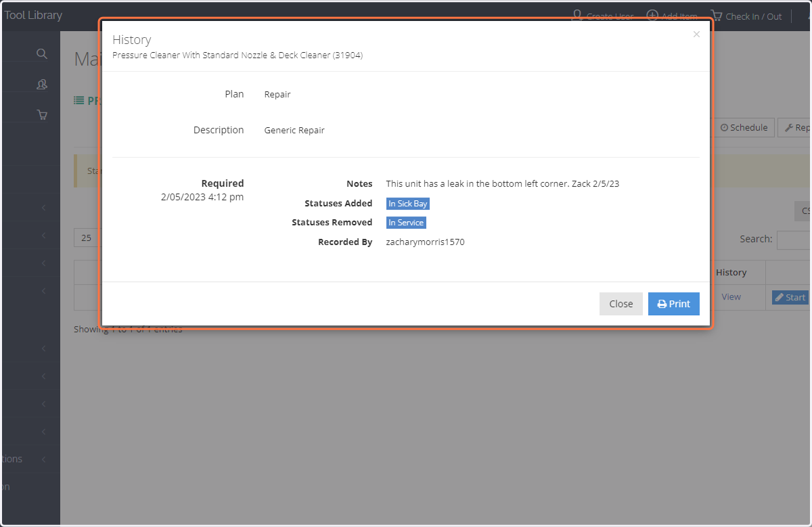The width and height of the screenshot is (812, 527).
Task: Click the search icon in the sidebar
Action: [x=42, y=53]
